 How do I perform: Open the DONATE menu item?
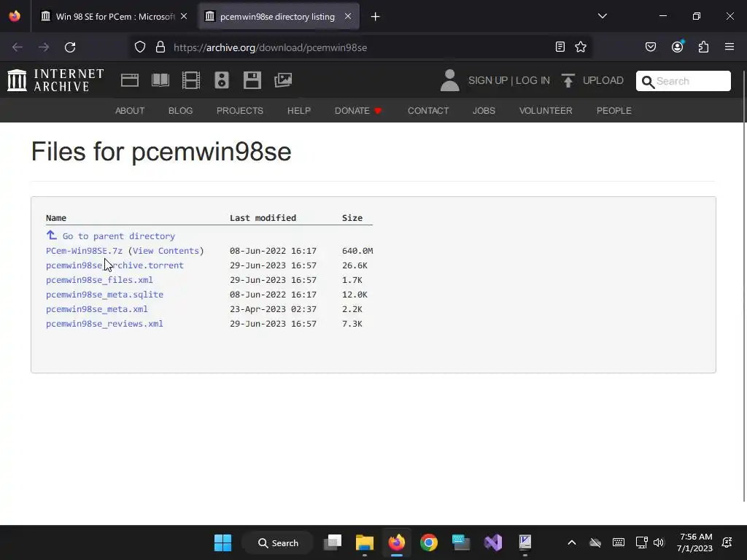[x=357, y=111]
